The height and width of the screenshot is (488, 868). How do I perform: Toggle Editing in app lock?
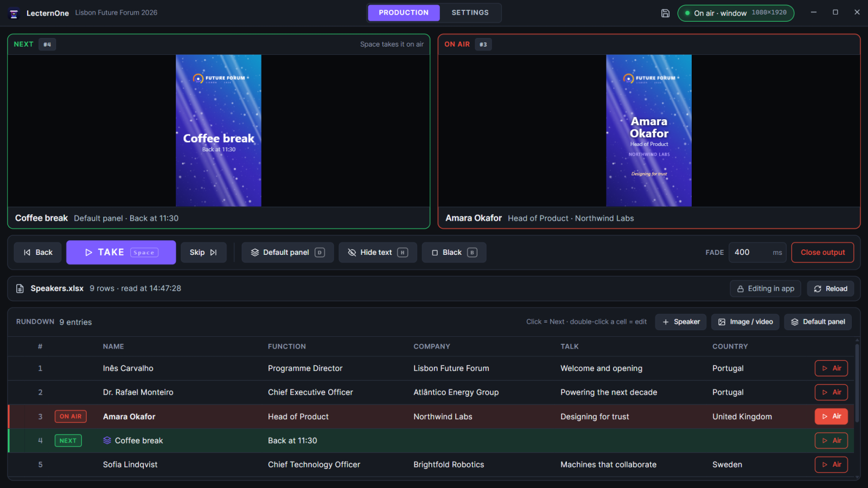(x=765, y=289)
